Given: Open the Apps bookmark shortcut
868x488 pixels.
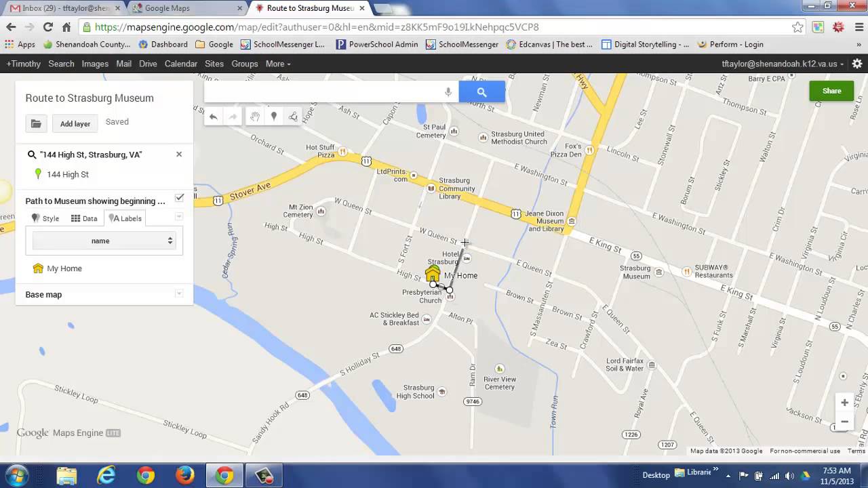Looking at the screenshot, I should click(x=20, y=44).
